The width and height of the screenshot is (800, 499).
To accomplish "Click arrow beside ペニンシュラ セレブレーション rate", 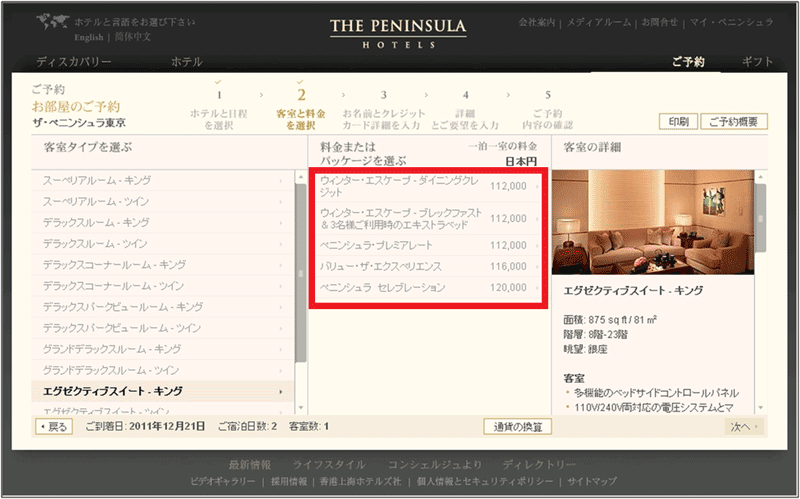I will [x=537, y=288].
